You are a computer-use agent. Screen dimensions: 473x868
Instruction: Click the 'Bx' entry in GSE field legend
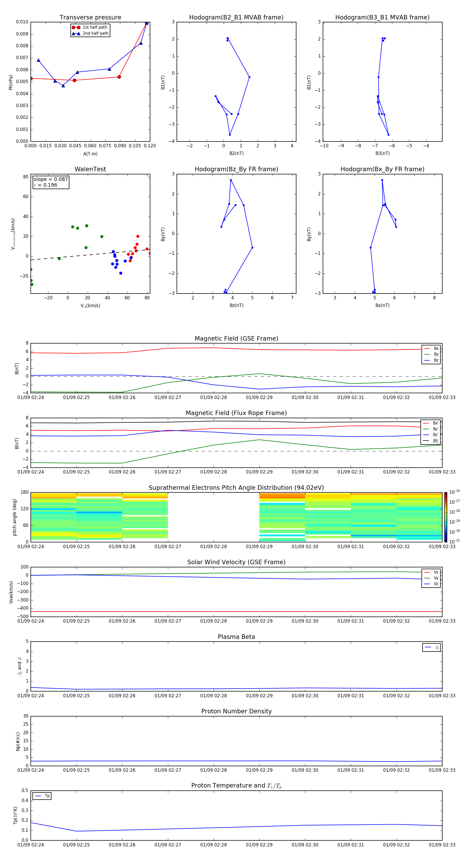431,349
